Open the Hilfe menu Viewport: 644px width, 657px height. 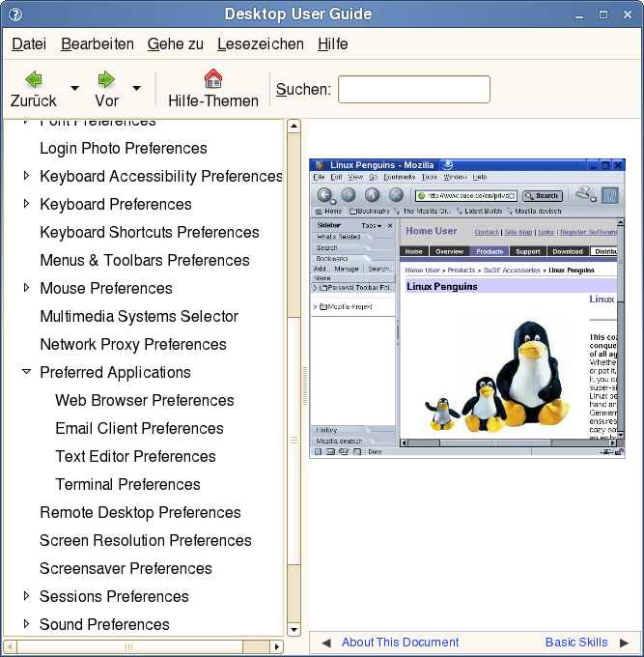(333, 44)
